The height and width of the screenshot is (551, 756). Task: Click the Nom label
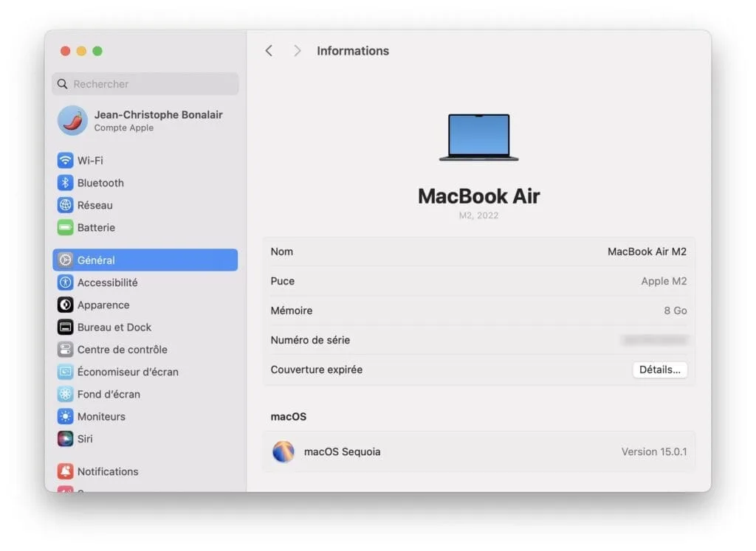coord(282,252)
